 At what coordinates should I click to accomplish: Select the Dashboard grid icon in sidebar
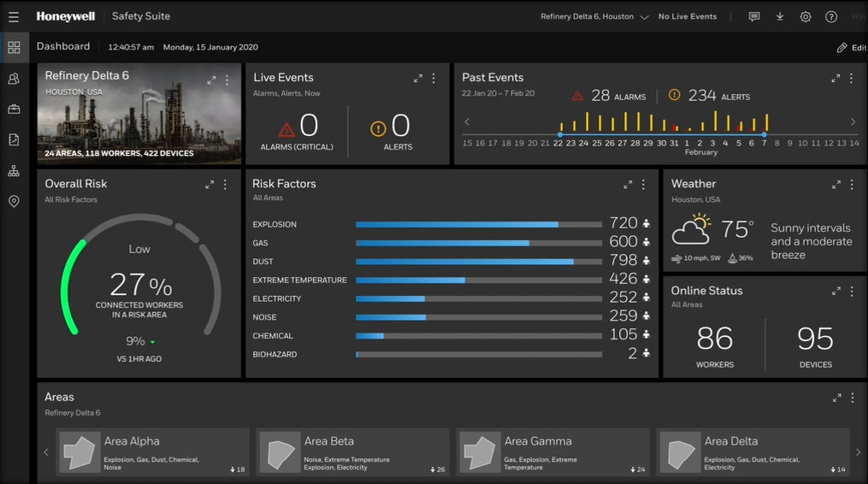pos(14,48)
